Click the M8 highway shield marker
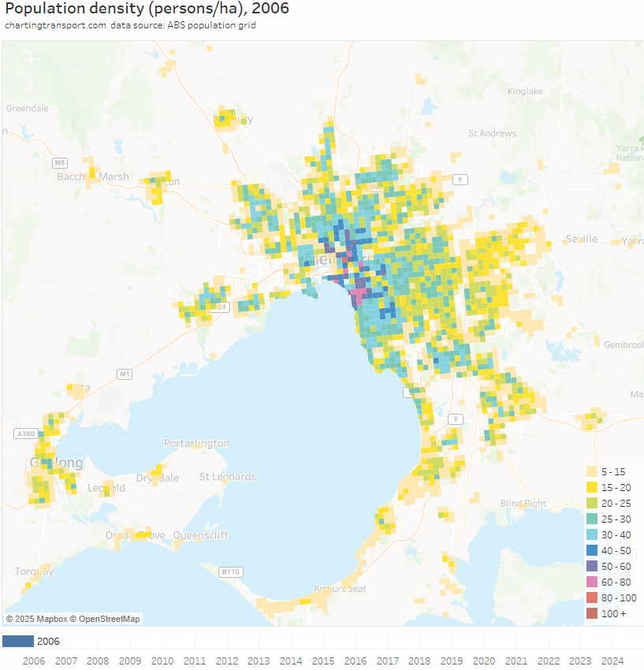Image resolution: width=644 pixels, height=670 pixels. point(60,163)
